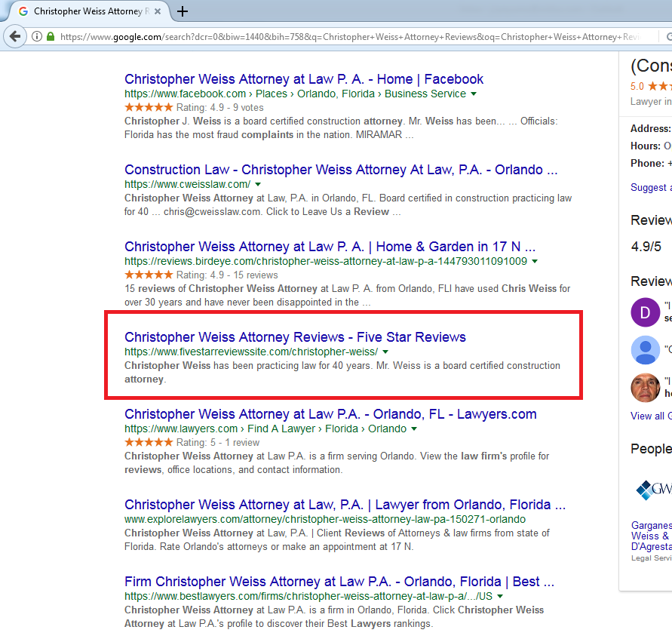Click the purple D reviewer avatar

[645, 312]
